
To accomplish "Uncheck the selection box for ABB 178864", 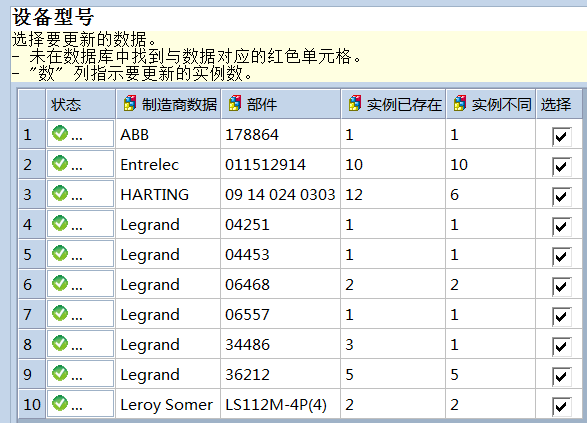I will point(562,136).
